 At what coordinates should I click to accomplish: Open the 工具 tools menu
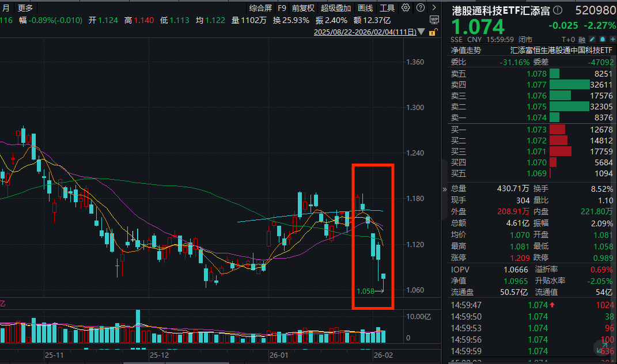(387, 8)
